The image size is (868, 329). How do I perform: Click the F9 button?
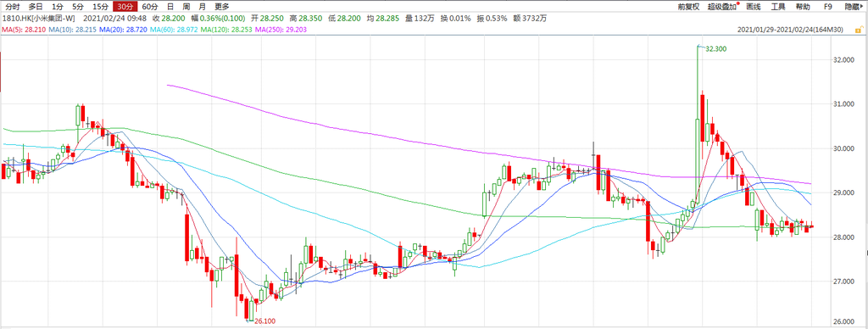tap(827, 7)
